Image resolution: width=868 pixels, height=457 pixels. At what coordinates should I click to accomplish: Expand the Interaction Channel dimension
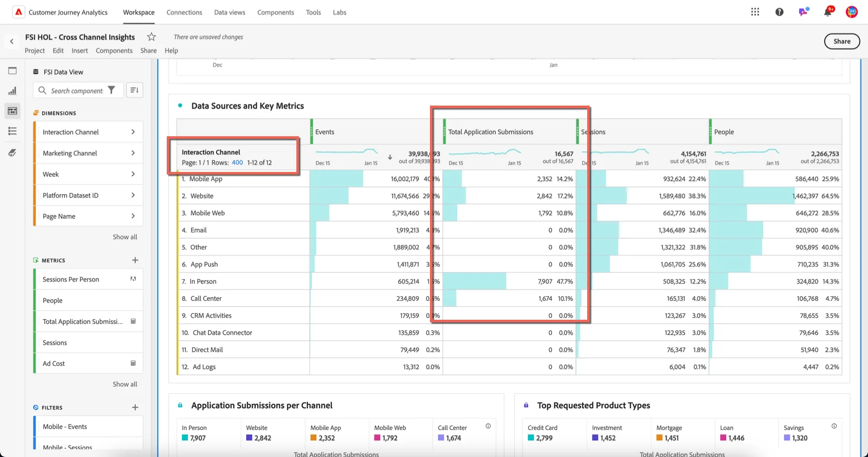[x=133, y=132]
